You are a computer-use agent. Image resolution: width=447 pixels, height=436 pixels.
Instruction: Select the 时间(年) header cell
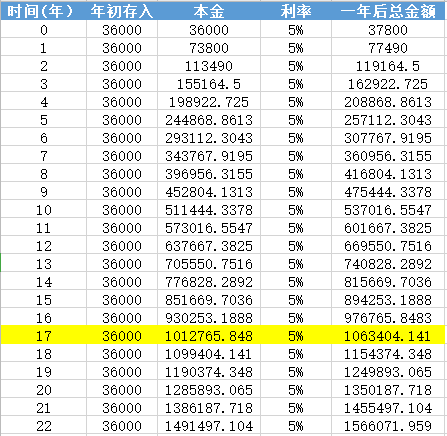click(x=43, y=11)
